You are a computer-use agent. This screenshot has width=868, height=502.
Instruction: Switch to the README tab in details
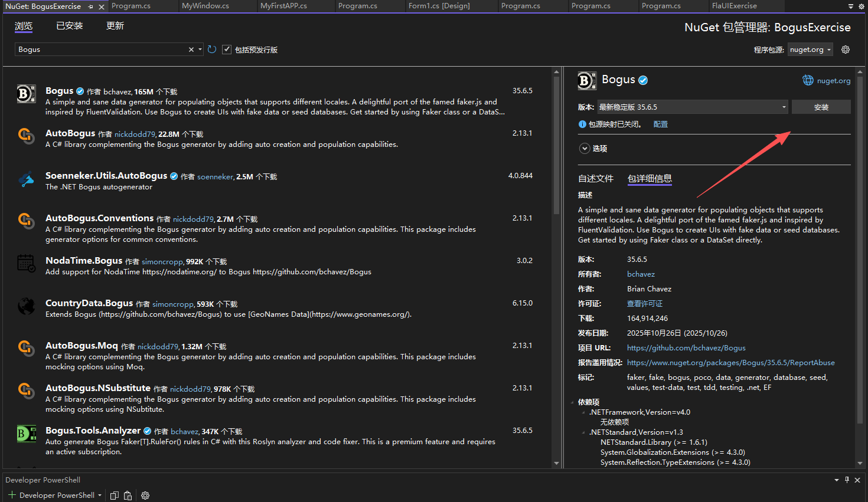coord(596,179)
